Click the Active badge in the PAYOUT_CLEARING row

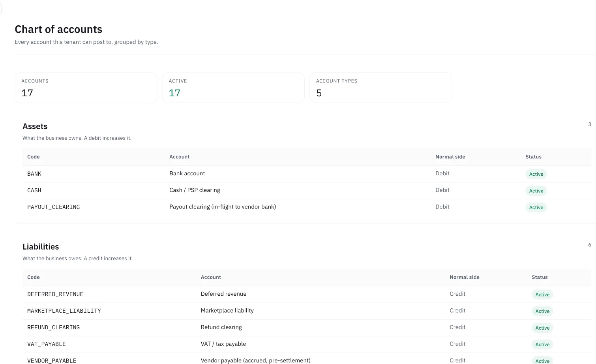pyautogui.click(x=536, y=207)
